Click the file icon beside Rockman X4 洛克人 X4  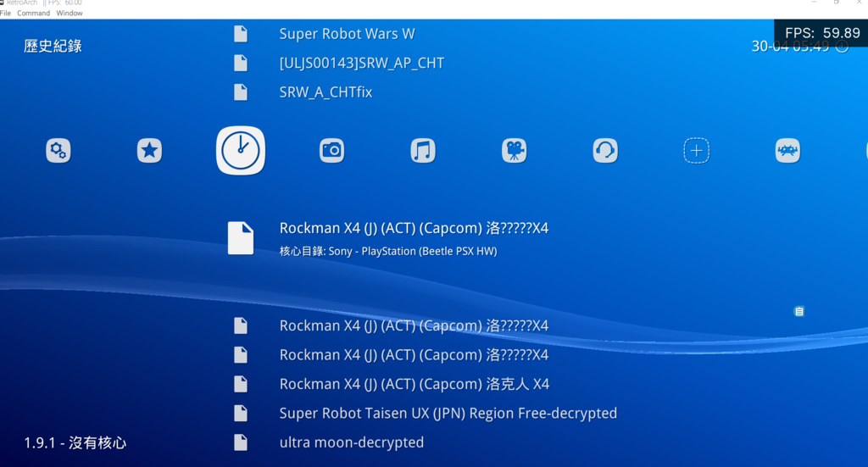[x=241, y=384]
